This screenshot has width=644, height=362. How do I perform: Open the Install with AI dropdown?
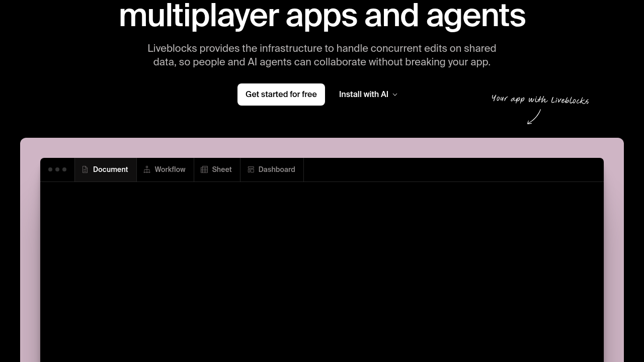368,95
